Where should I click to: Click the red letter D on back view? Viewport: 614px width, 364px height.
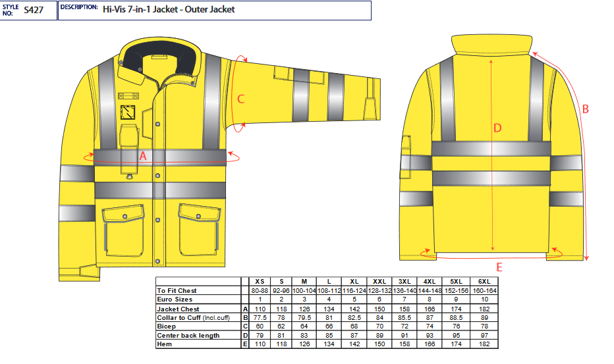[497, 128]
